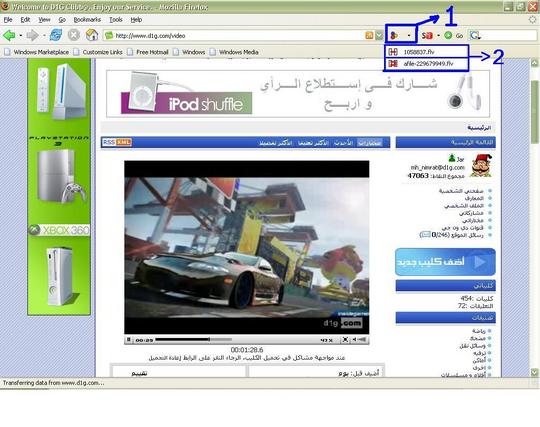Open the Bookmarks menu
This screenshot has height=427, width=540.
[x=87, y=20]
